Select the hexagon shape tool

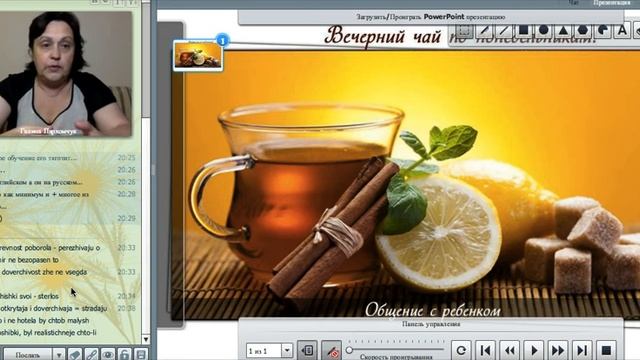tap(582, 31)
